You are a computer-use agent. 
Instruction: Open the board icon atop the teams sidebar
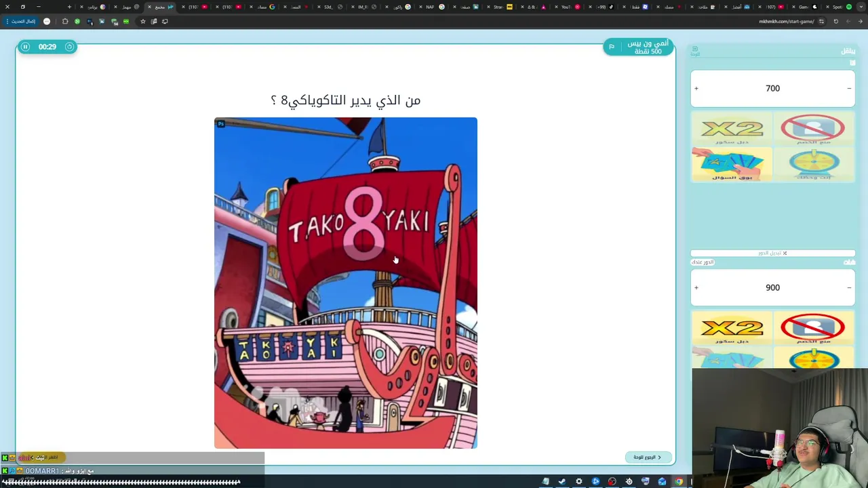[695, 52]
